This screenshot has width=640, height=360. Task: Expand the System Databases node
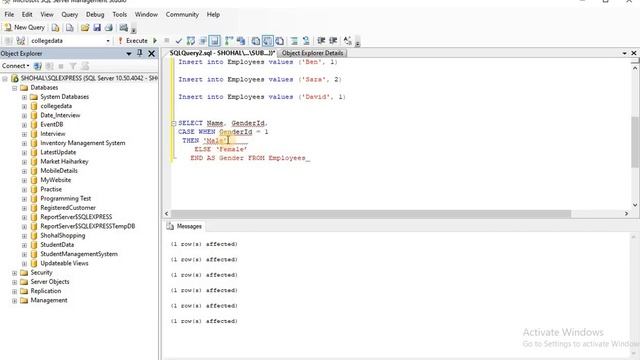[24, 97]
